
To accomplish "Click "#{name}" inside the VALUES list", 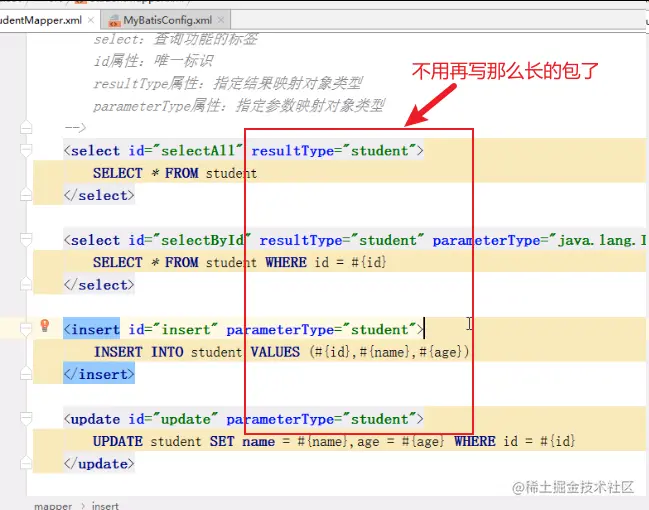I will click(385, 352).
